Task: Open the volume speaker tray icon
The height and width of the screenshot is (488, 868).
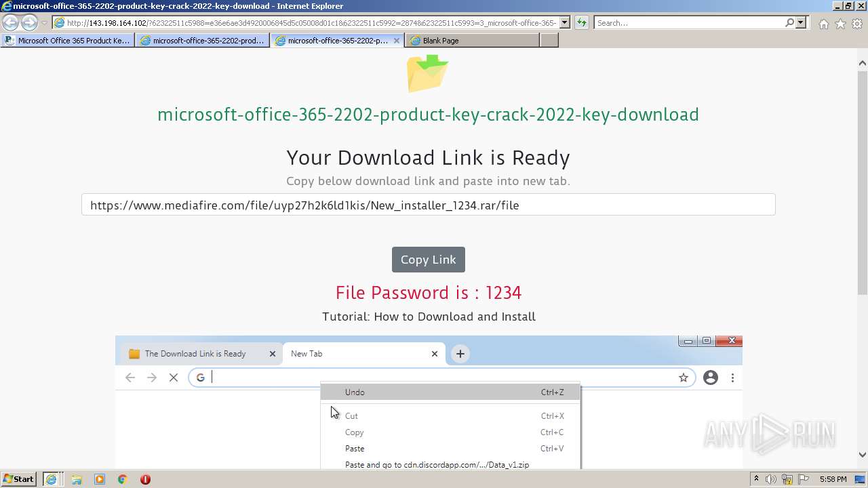Action: coord(771,479)
